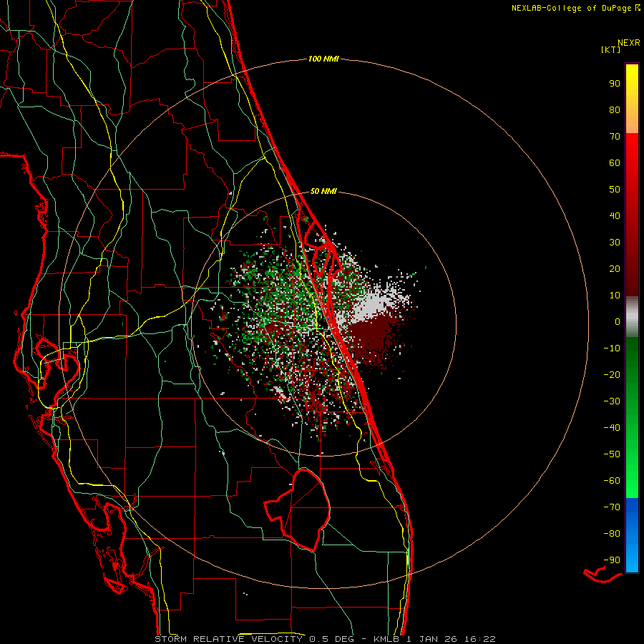Click the -20 knots scale value
The image size is (644, 644).
612,374
